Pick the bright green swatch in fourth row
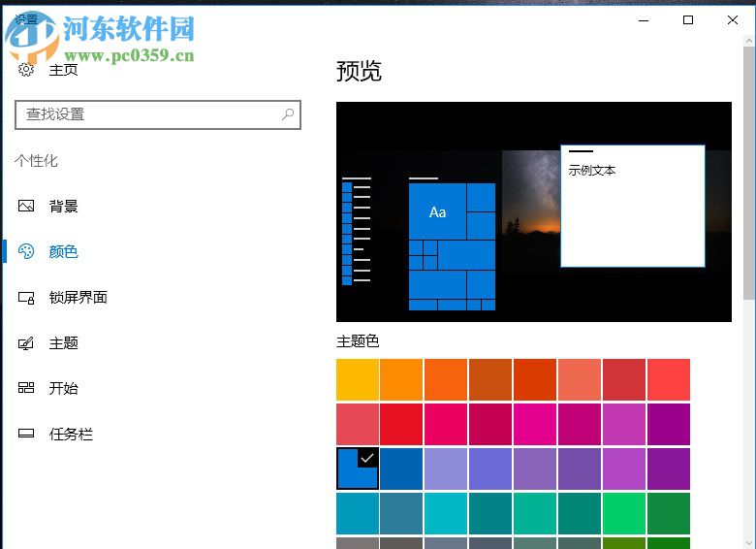Screen dimensions: 756x549 point(624,513)
